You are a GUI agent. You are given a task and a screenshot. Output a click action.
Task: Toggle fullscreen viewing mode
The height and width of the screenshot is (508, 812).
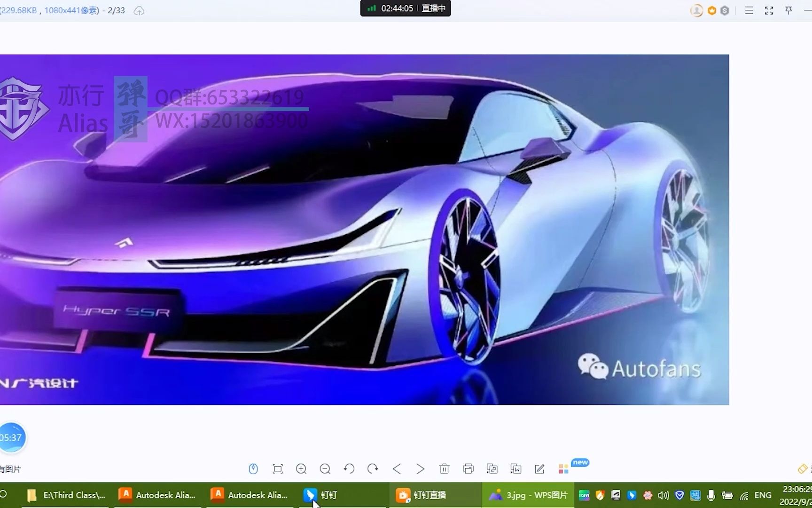coord(769,10)
